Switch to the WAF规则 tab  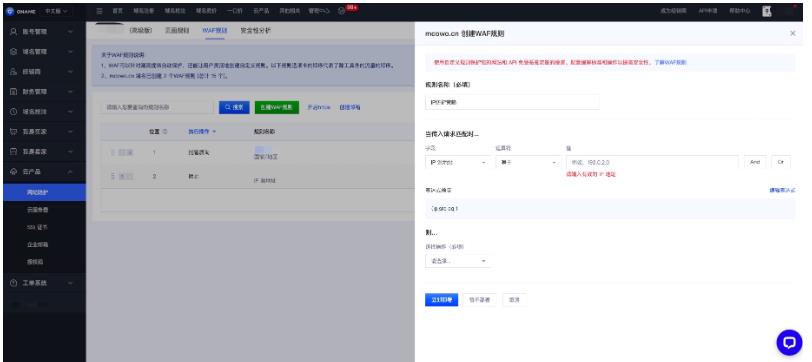[x=215, y=31]
